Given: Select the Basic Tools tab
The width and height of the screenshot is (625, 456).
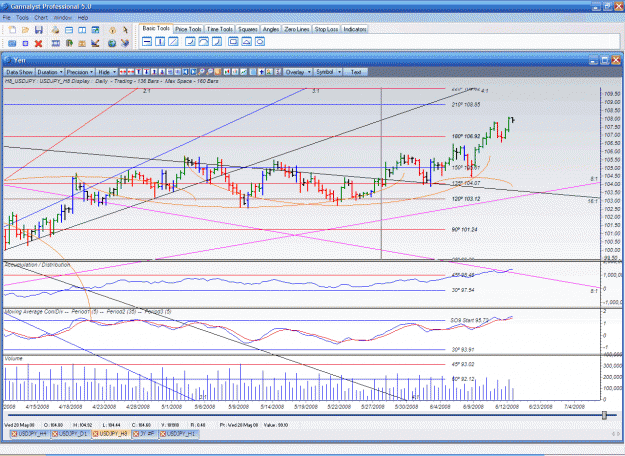Looking at the screenshot, I should click(156, 28).
